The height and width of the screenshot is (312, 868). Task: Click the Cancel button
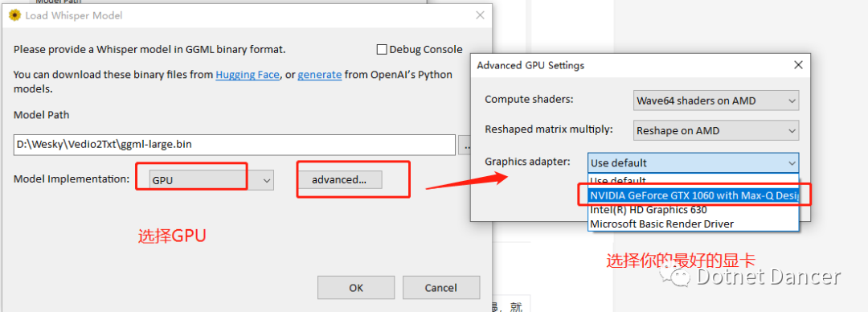(x=440, y=288)
